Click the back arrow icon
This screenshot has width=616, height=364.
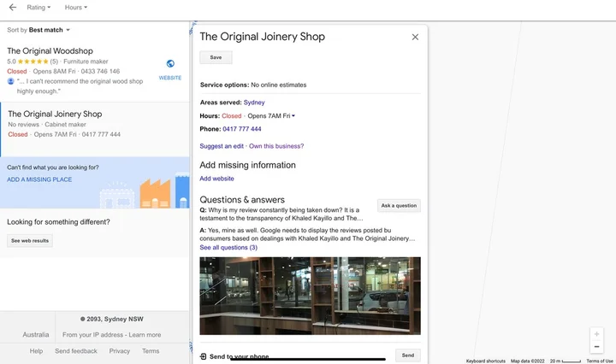pos(12,7)
